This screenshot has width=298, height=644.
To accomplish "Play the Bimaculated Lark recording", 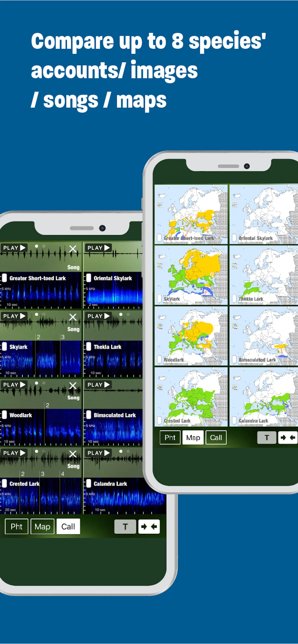I will coord(98,385).
